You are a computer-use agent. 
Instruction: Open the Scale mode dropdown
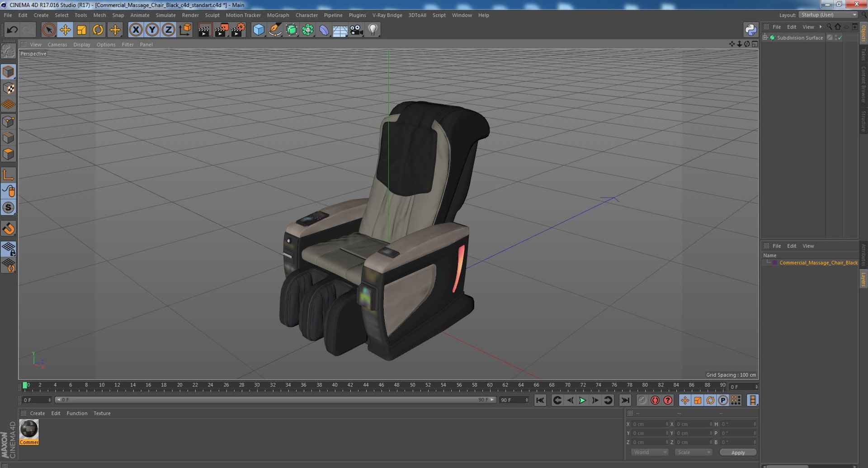pyautogui.click(x=693, y=452)
